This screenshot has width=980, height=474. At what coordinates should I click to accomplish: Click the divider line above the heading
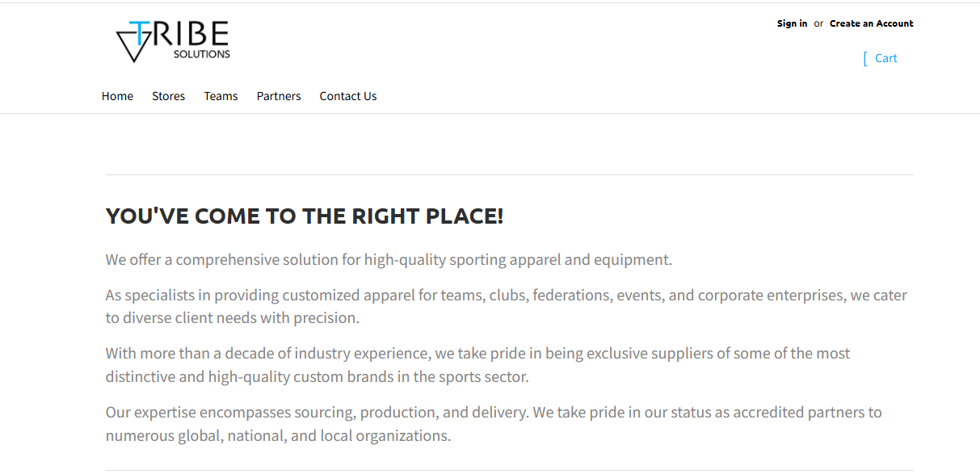tap(509, 174)
